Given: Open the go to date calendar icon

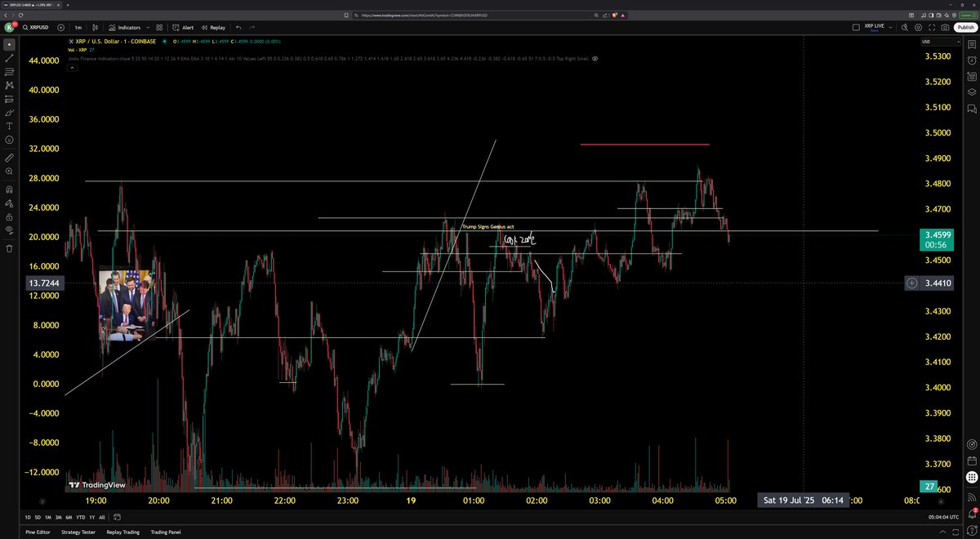Looking at the screenshot, I should click(117, 517).
